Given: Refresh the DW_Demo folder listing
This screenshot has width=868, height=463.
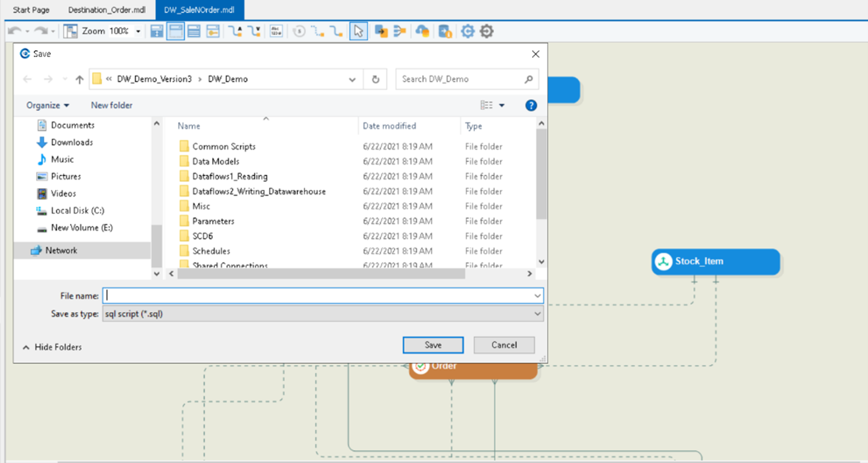Looking at the screenshot, I should pos(376,79).
